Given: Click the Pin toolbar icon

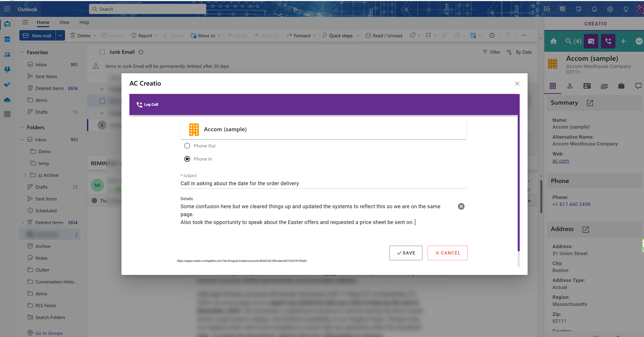Looking at the screenshot, I should (x=444, y=36).
